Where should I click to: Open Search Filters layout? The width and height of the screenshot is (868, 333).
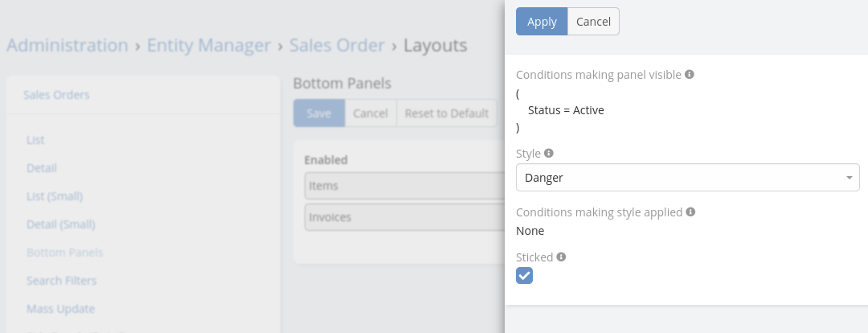61,281
